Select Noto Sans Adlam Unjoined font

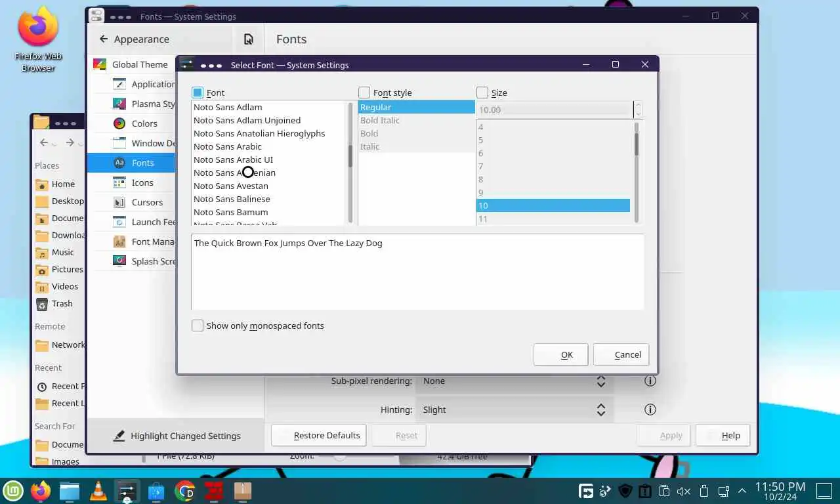tap(268, 120)
